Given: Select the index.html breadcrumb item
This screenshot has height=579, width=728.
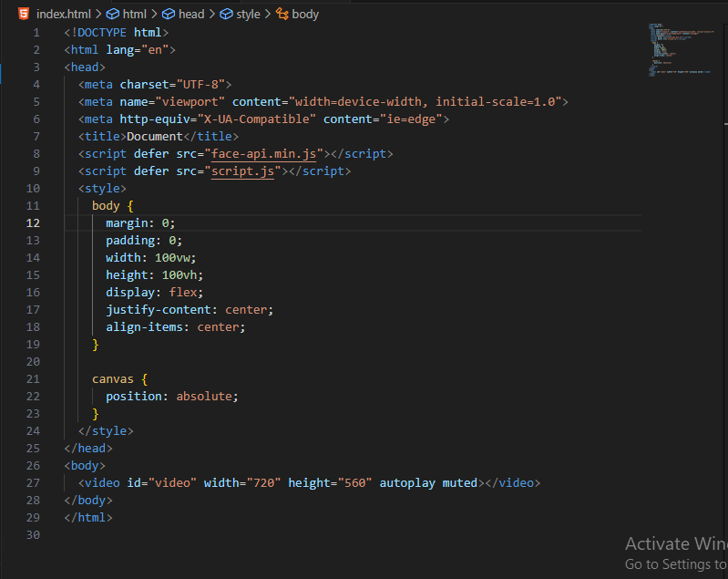Looking at the screenshot, I should (x=63, y=15).
